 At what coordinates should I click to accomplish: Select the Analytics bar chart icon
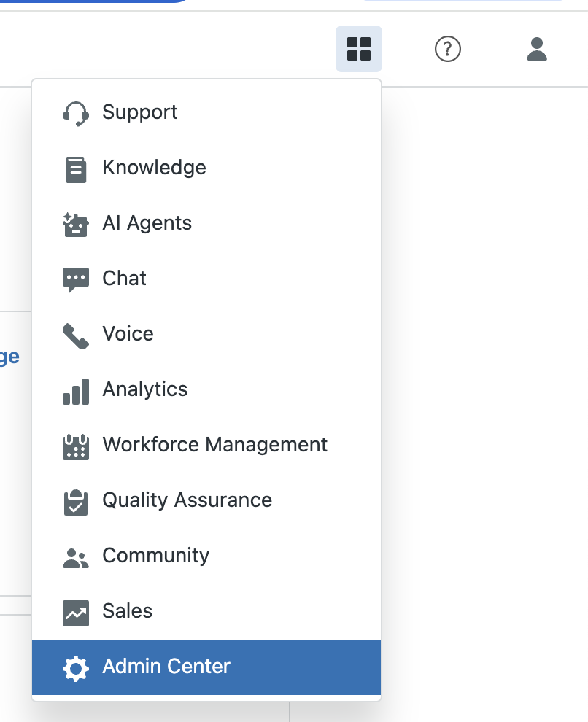pyautogui.click(x=75, y=389)
